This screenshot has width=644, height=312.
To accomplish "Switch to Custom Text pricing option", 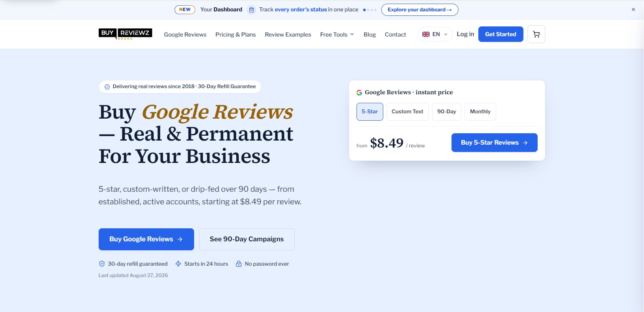I will coord(407,112).
